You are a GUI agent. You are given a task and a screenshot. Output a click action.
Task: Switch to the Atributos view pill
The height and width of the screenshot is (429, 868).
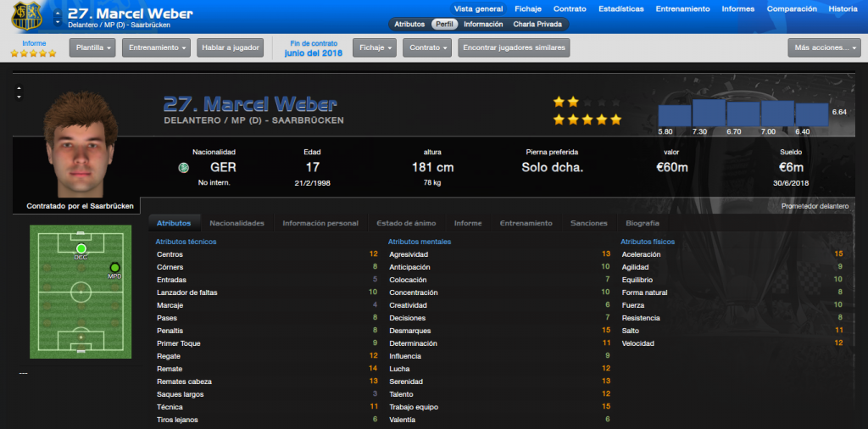click(409, 25)
